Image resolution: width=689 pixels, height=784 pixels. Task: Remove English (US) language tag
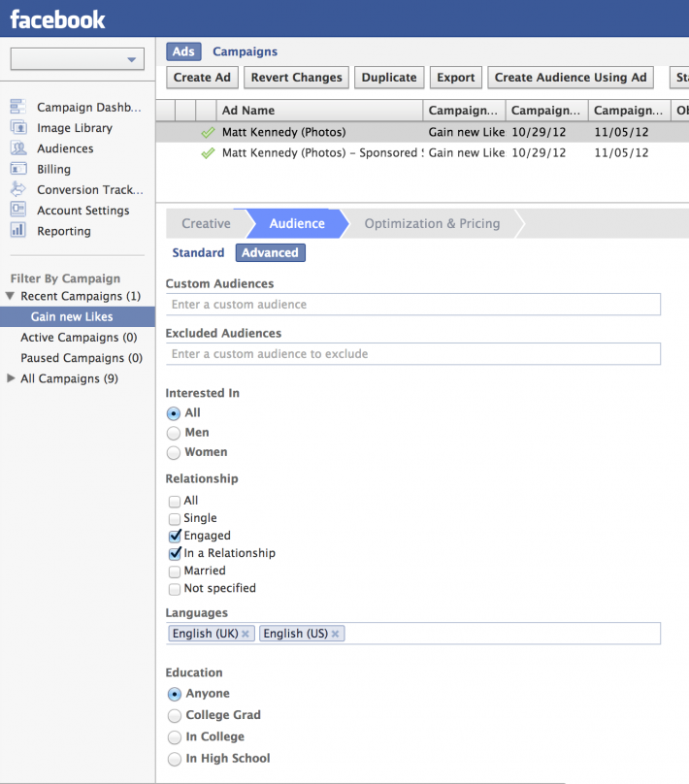[x=335, y=634]
